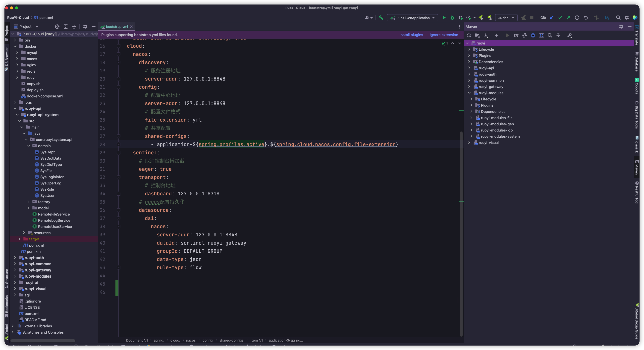Open Maven panel gear options
644x350 pixels.
coord(621,26)
